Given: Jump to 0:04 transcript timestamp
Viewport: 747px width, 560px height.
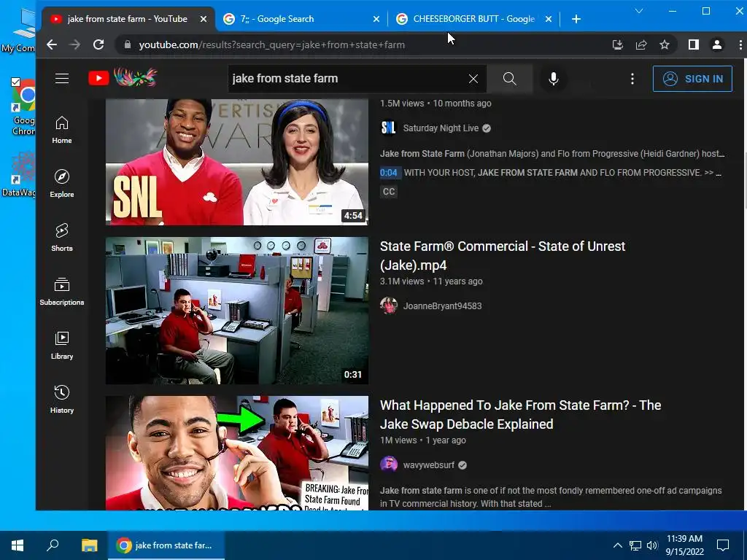Looking at the screenshot, I should coord(389,173).
